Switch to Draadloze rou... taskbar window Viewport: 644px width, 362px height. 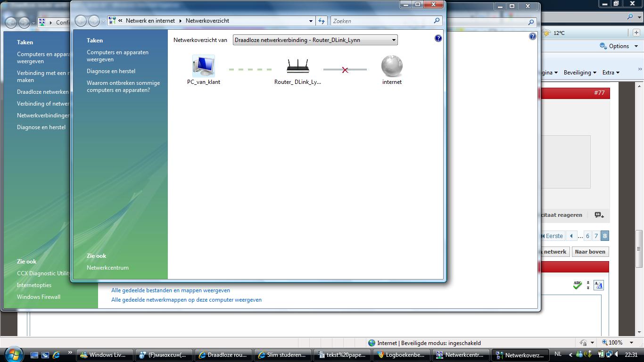[223, 355]
